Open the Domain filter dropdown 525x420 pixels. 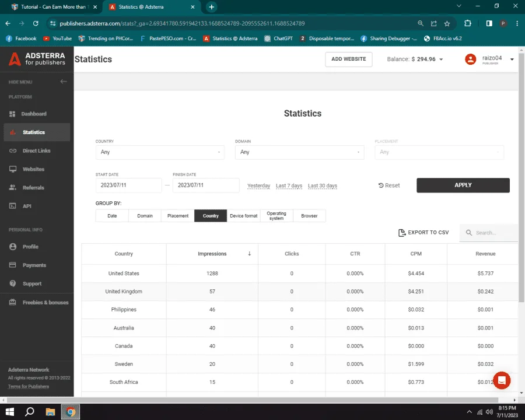[299, 152]
